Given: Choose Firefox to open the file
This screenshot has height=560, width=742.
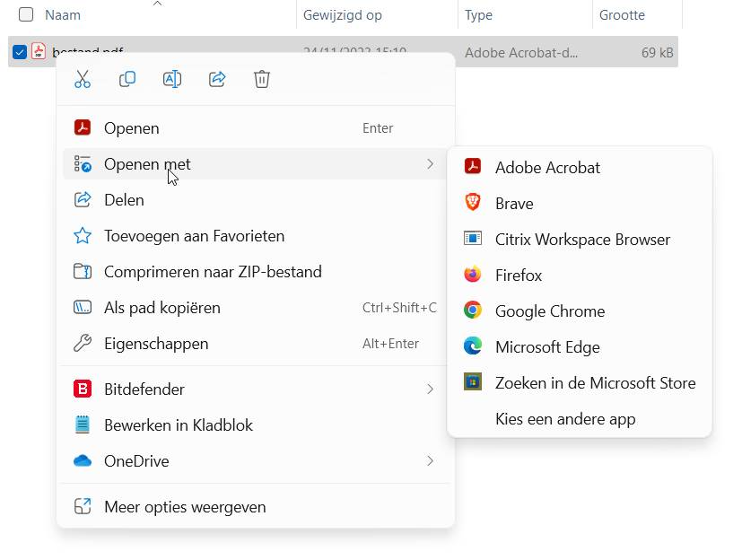Looking at the screenshot, I should [x=580, y=275].
